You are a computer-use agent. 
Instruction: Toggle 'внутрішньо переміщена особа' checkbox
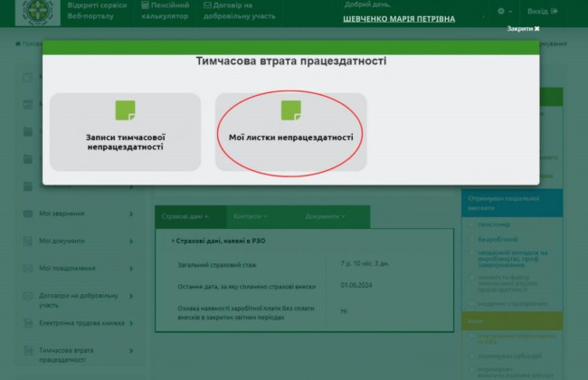coord(472,336)
